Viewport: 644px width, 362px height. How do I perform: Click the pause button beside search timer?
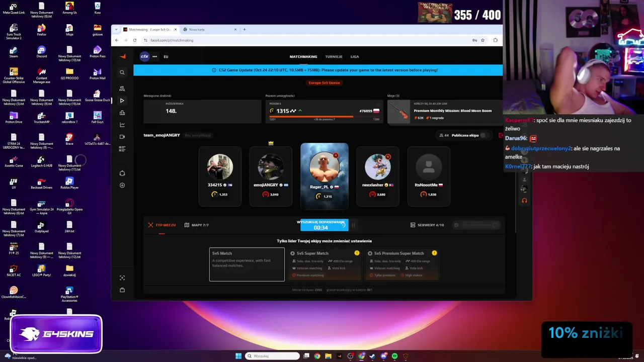pyautogui.click(x=353, y=225)
